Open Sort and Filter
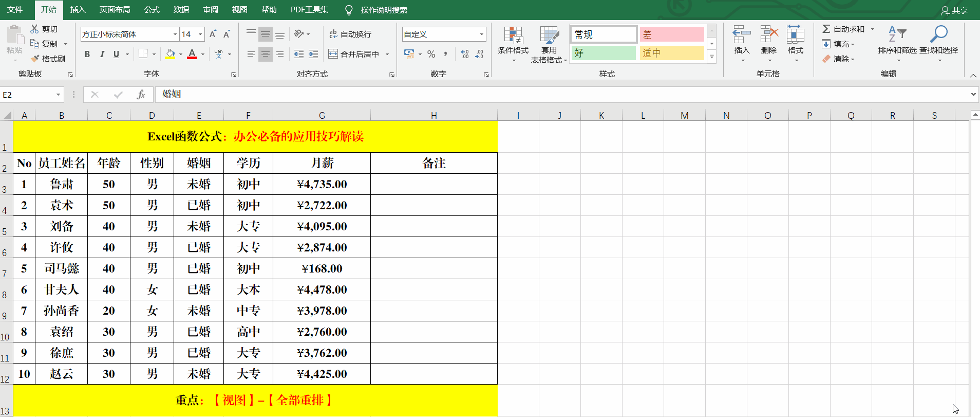The height and width of the screenshot is (417, 980). [x=897, y=44]
